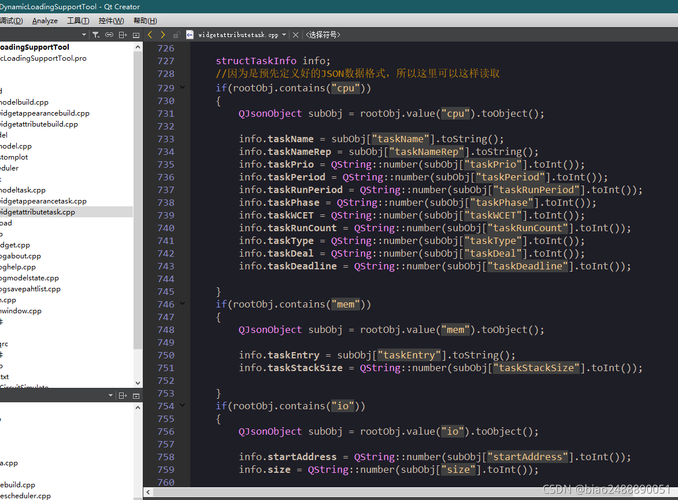678x500 pixels.
Task: Select the customplot tree item
Action: tap(14, 157)
